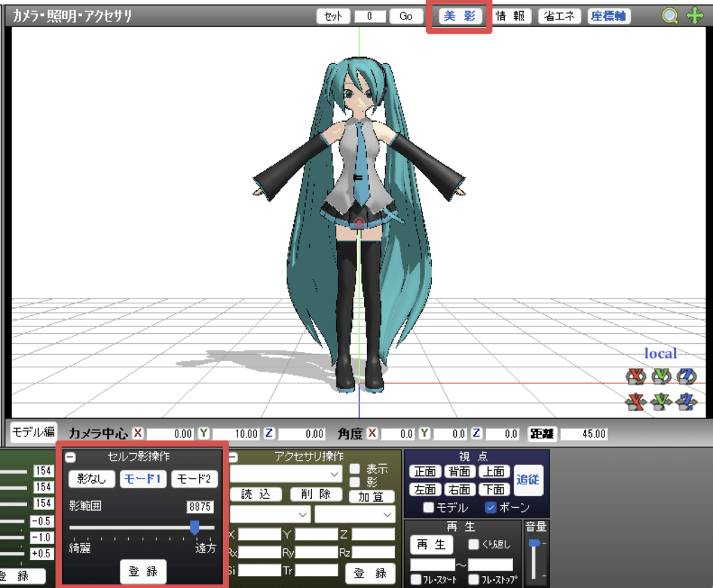Click the camera 距離 field 45.00
Screen dimensions: 713x588
(584, 434)
